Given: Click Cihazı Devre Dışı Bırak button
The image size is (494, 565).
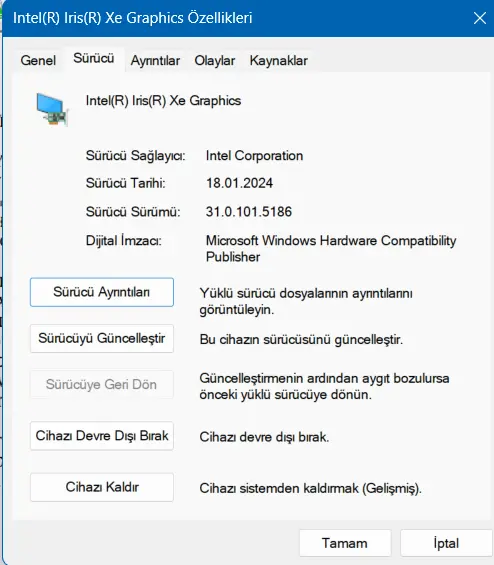Looking at the screenshot, I should (x=102, y=436).
